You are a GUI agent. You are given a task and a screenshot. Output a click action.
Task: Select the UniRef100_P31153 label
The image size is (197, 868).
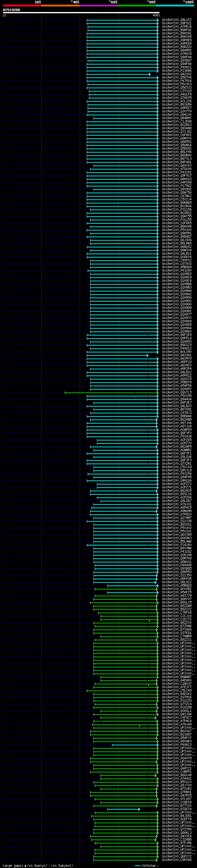[176, 700]
